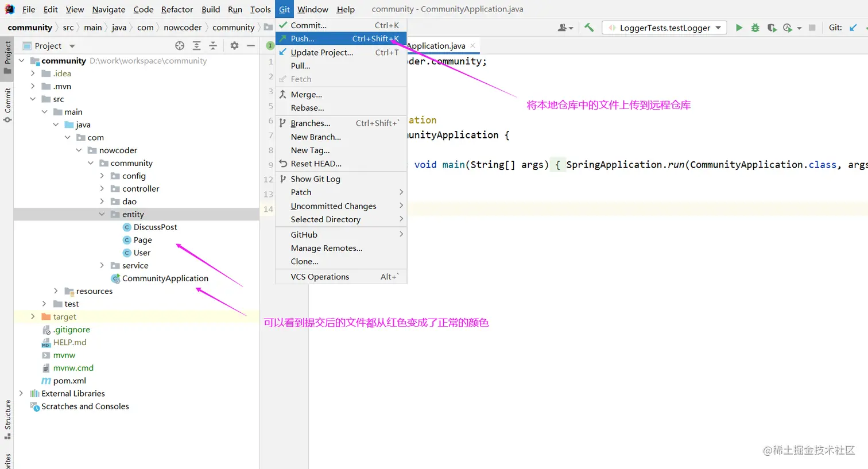Open the Tools menu
This screenshot has height=469, width=868.
click(x=260, y=9)
